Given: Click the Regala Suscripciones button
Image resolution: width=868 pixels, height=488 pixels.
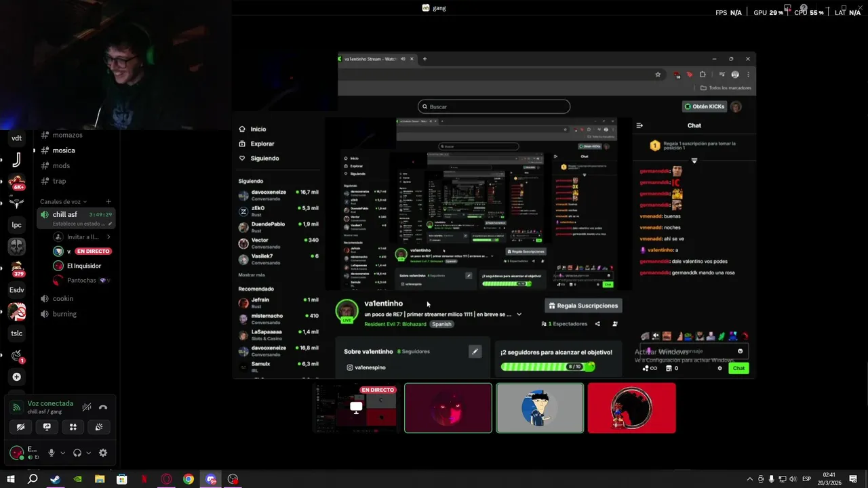Looking at the screenshot, I should tap(583, 306).
